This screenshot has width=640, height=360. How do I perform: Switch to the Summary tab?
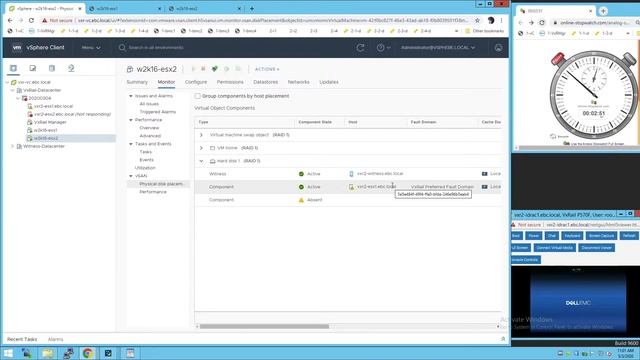pos(137,82)
